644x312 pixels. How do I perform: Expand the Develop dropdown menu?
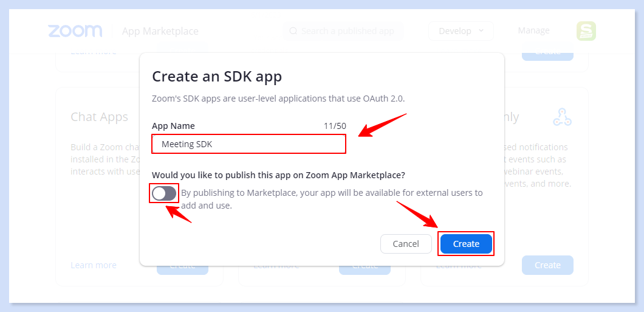click(x=461, y=31)
